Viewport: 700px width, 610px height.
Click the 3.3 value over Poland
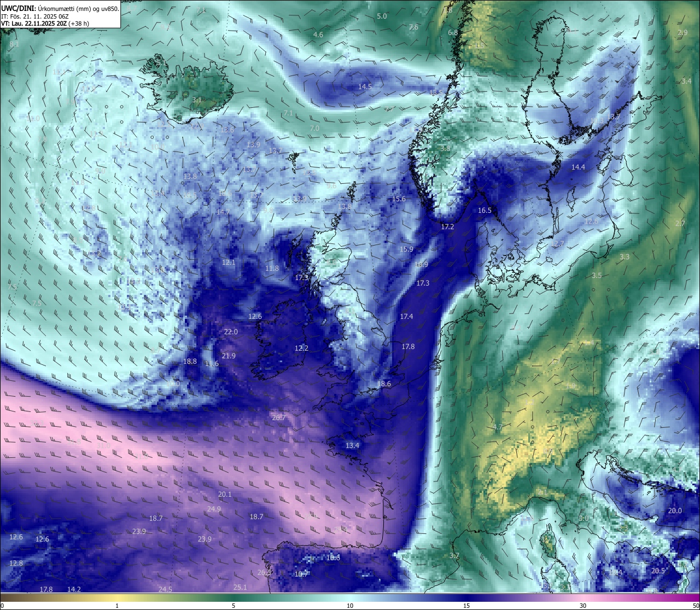[x=625, y=257]
